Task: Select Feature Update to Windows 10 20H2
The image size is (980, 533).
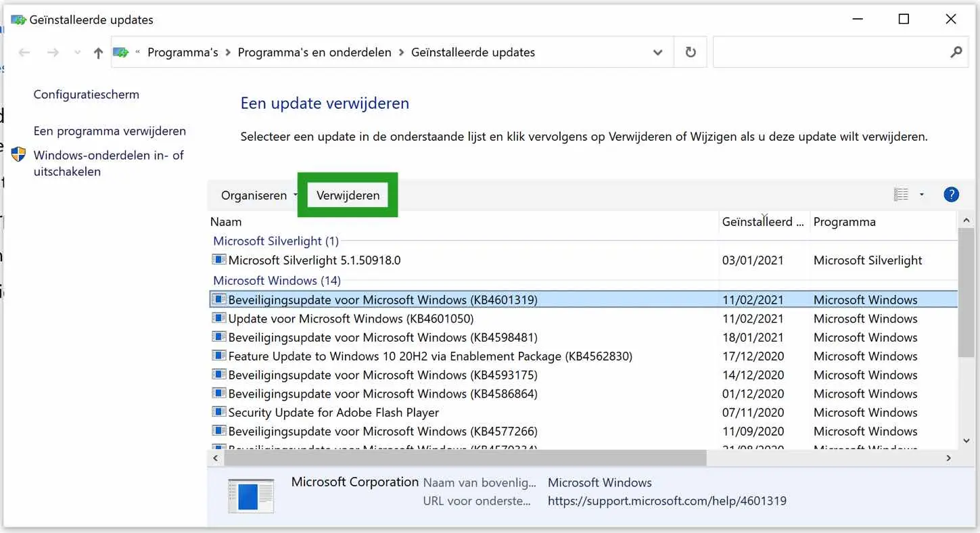Action: 430,356
